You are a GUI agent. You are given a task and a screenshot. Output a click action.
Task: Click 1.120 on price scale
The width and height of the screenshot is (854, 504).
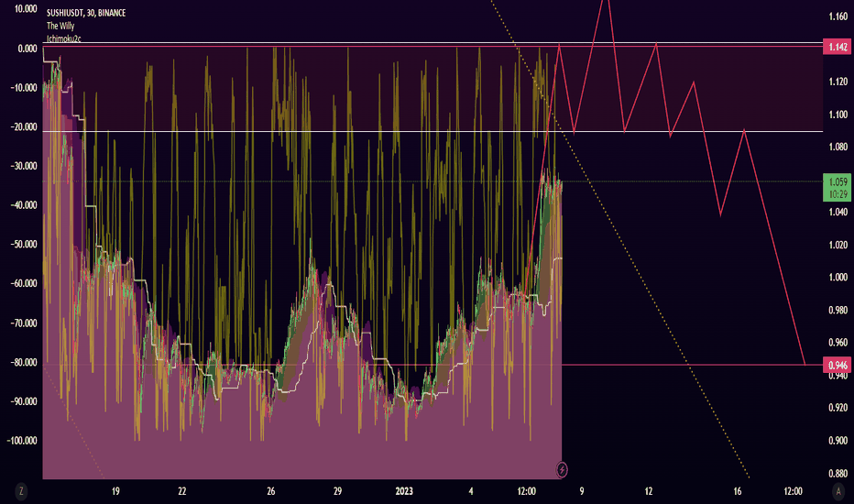[838, 82]
